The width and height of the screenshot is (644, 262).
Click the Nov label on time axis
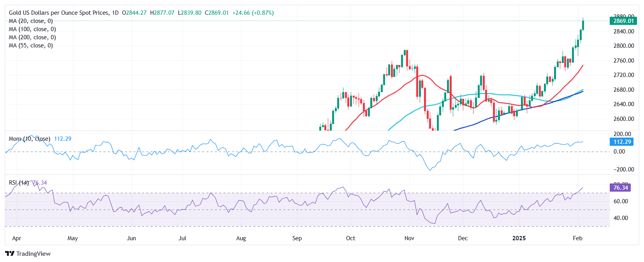click(409, 238)
